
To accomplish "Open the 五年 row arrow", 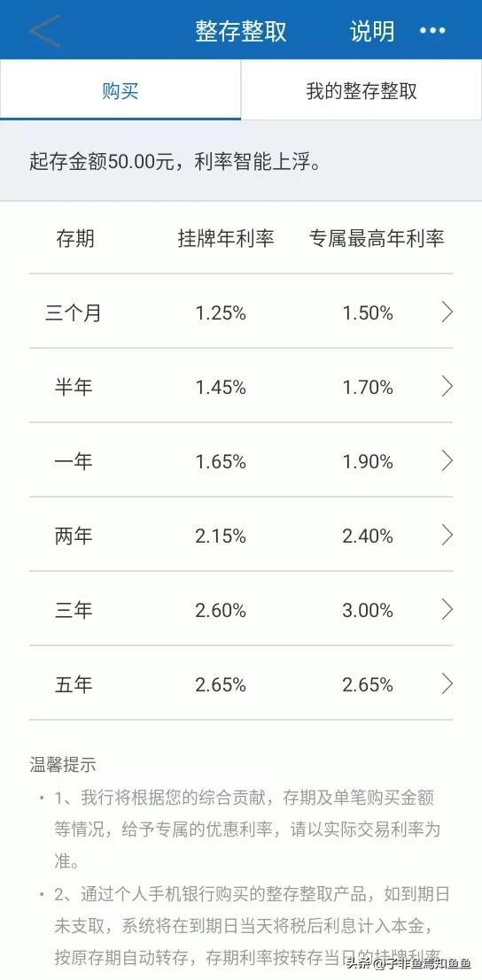I will pyautogui.click(x=447, y=683).
